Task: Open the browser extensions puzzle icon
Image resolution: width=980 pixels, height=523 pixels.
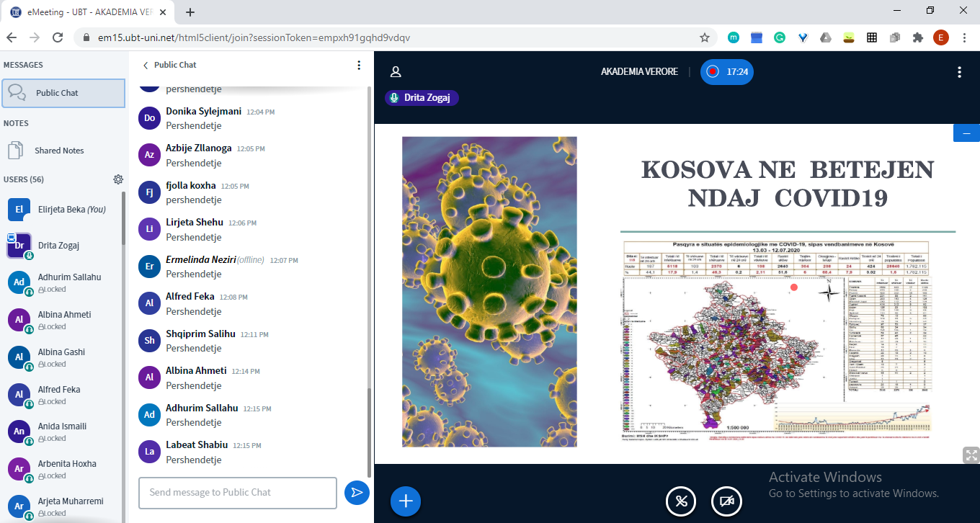Action: (x=917, y=37)
